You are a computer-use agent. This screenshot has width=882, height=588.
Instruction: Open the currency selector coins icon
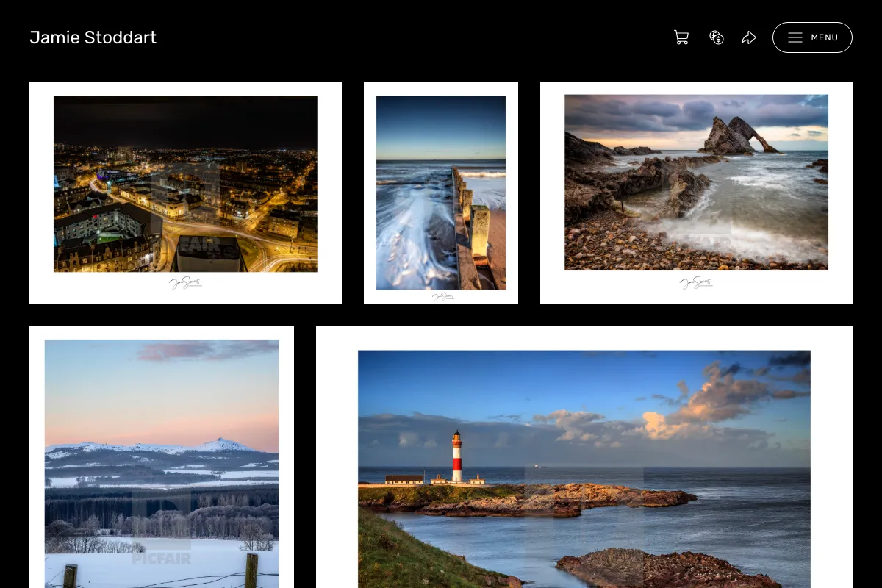tap(717, 37)
